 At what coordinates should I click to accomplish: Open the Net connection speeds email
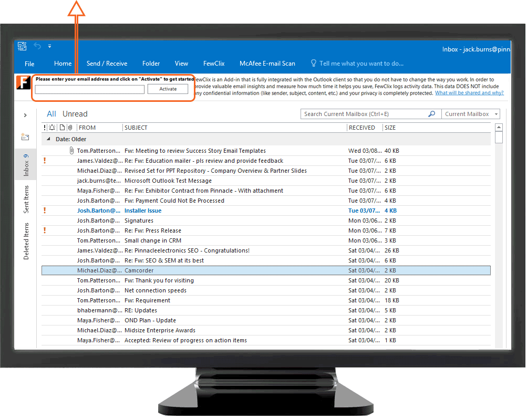[266, 290]
